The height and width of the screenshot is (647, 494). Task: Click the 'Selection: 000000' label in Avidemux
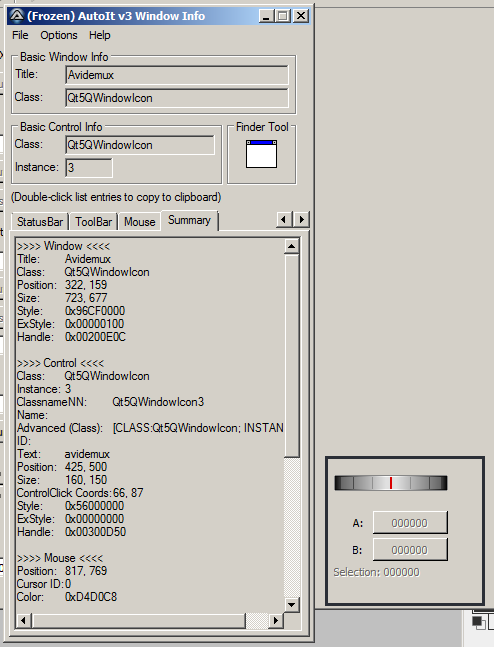[376, 572]
